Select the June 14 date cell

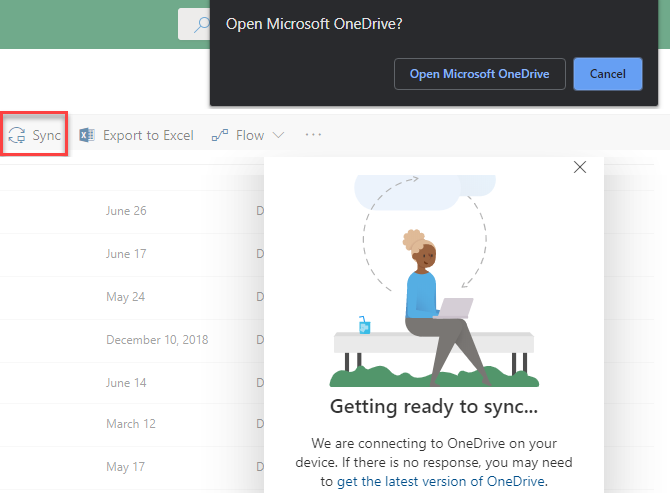coord(126,383)
